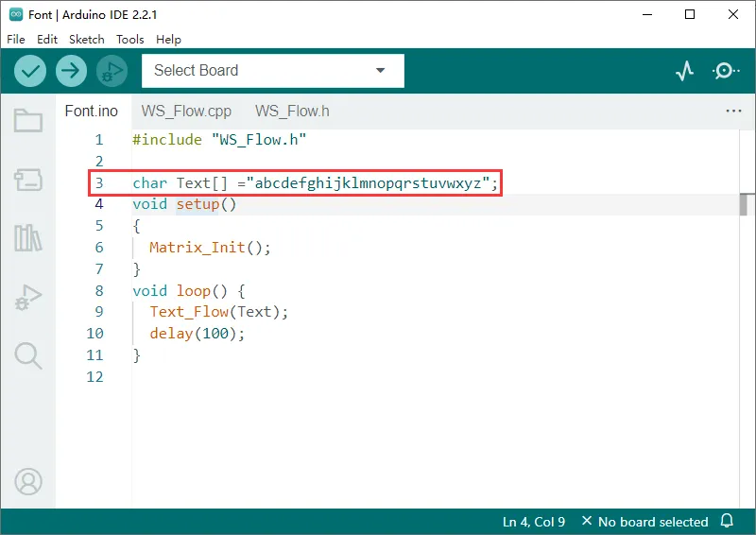Show the Sketchbook folder panel
The image size is (756, 535).
coord(28,120)
